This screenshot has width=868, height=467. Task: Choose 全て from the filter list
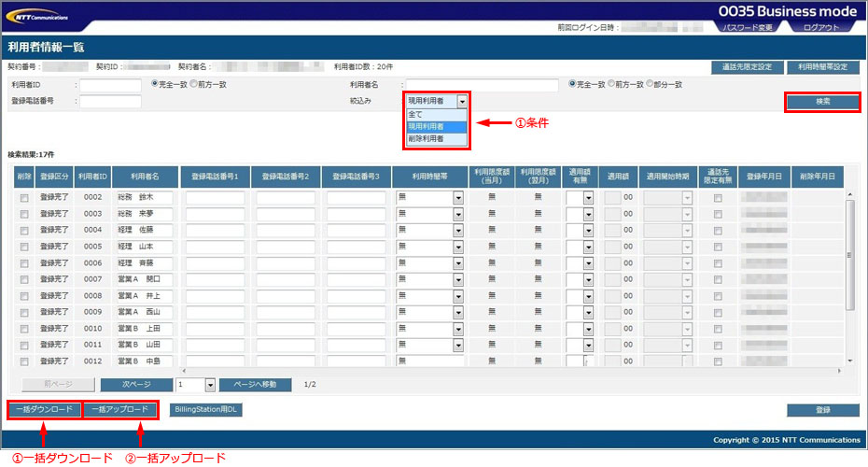pos(416,114)
